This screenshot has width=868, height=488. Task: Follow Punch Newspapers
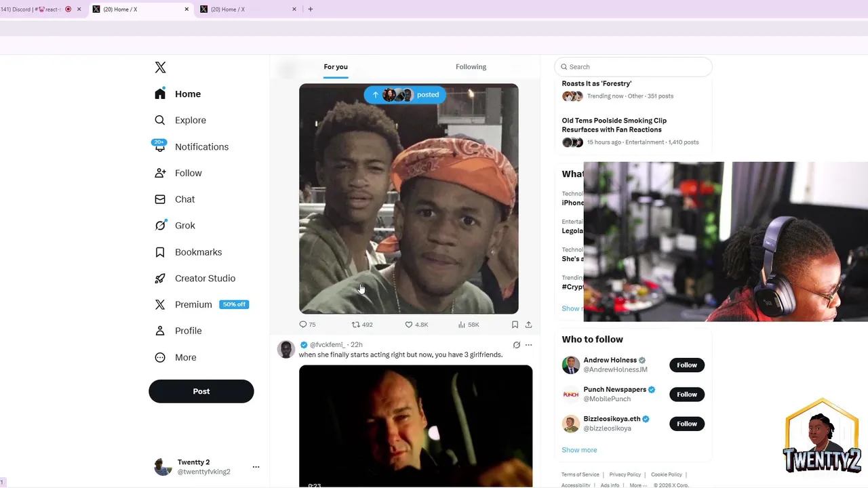pyautogui.click(x=687, y=394)
